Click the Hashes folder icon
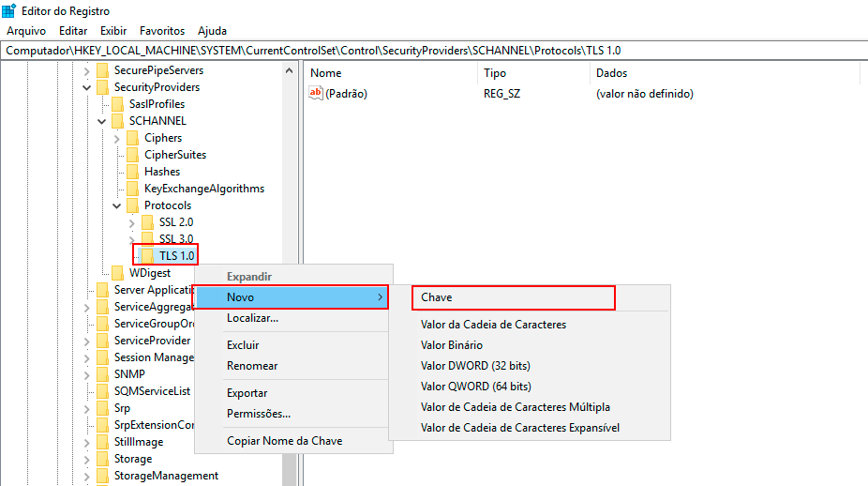The image size is (868, 486). pos(133,172)
